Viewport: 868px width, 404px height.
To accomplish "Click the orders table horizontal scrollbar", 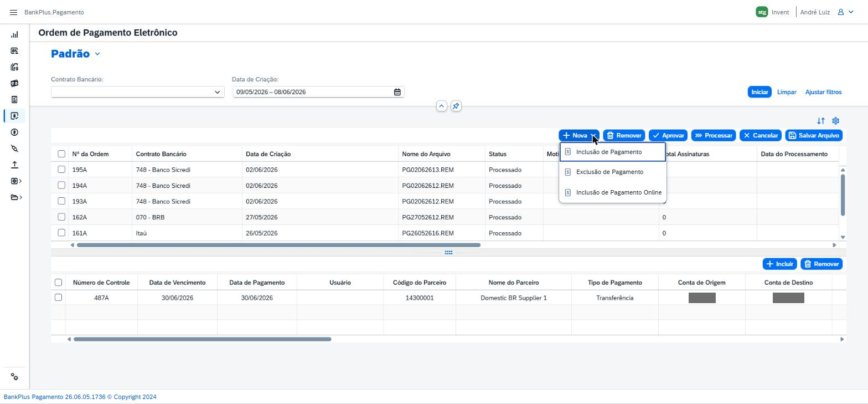I will point(278,245).
